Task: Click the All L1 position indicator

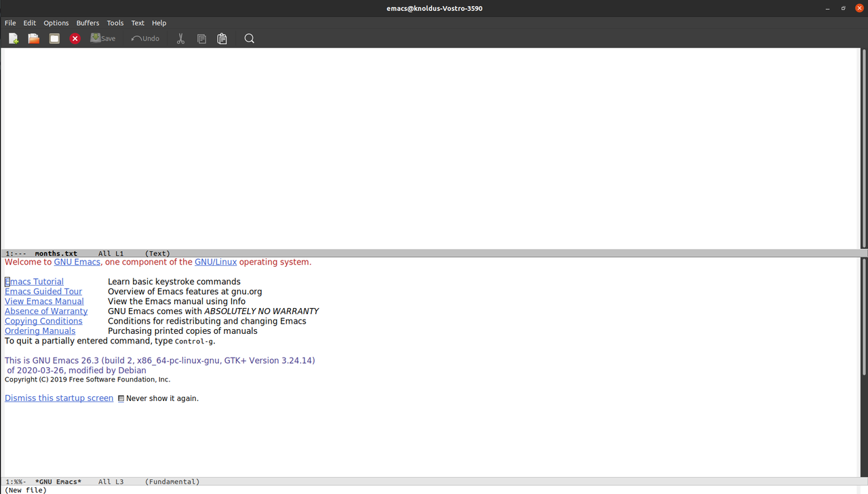Action: (111, 254)
